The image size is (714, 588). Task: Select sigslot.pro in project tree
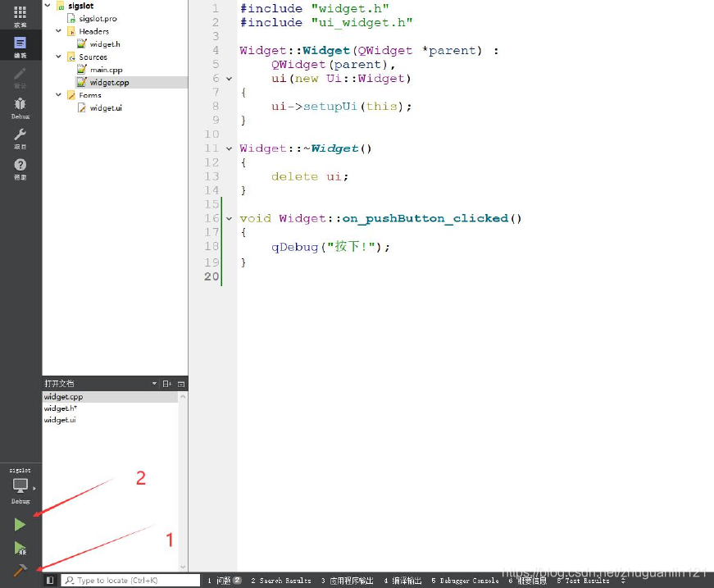[x=98, y=18]
